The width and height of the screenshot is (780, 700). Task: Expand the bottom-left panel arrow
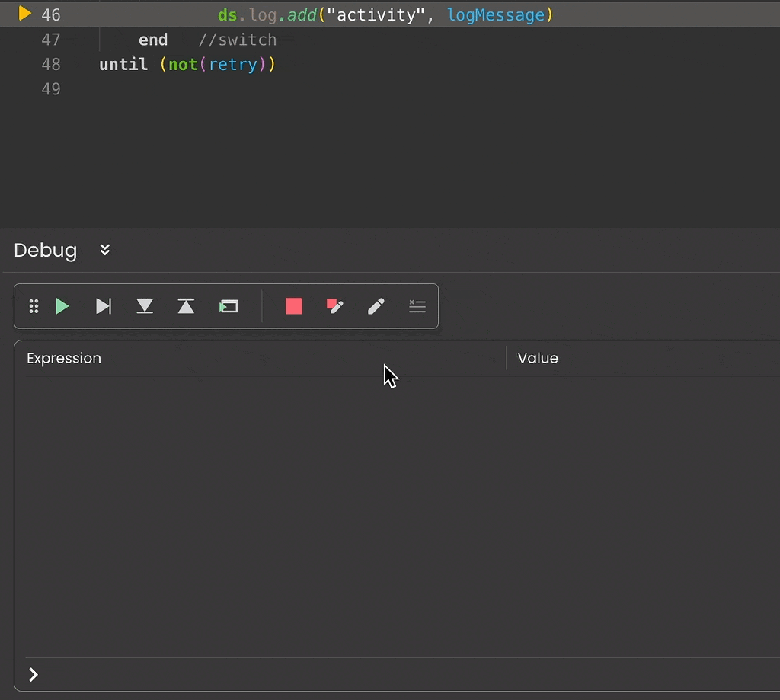[33, 674]
